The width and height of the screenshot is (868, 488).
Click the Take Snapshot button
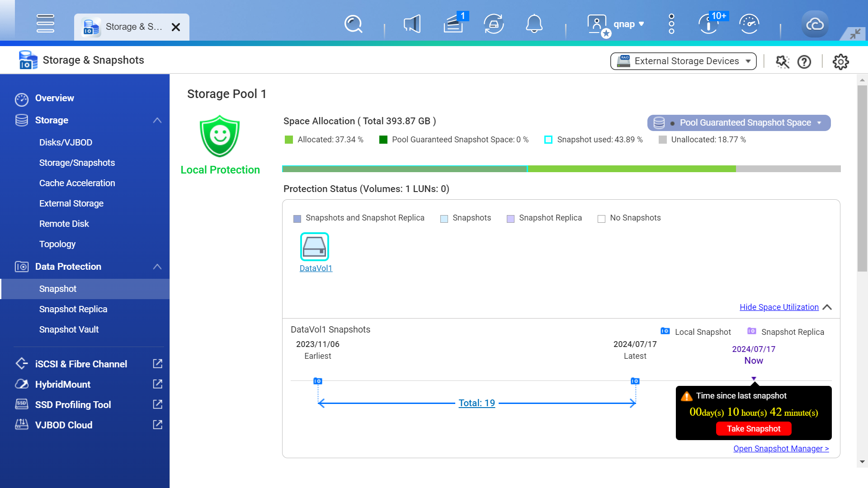pyautogui.click(x=753, y=428)
